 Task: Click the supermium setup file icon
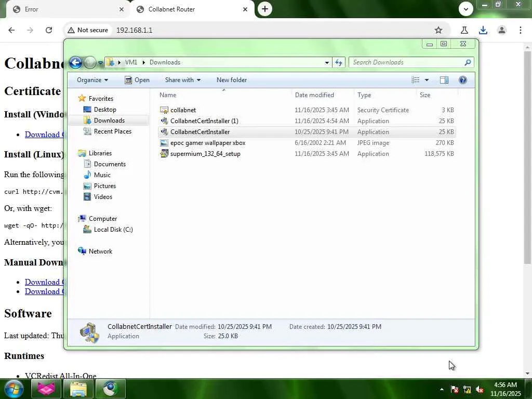click(164, 154)
